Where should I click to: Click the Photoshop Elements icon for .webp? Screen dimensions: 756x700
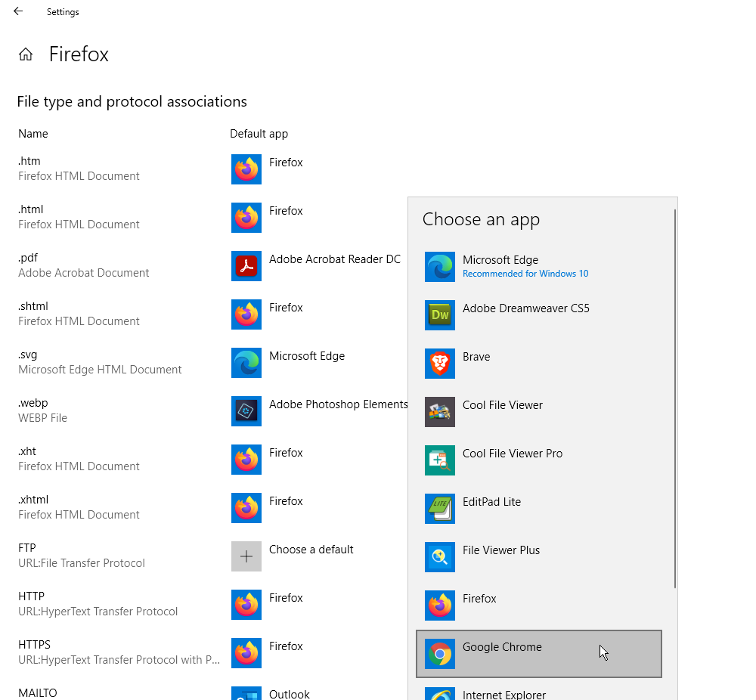(x=246, y=411)
